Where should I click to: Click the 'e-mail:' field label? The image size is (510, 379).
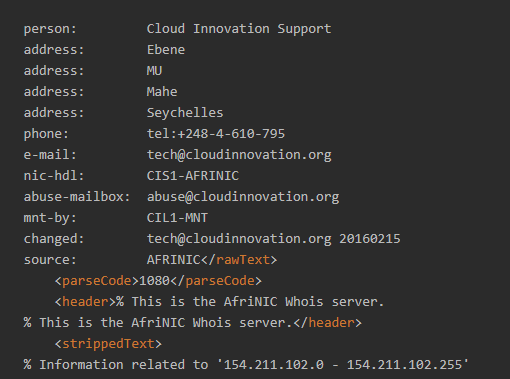pyautogui.click(x=50, y=155)
